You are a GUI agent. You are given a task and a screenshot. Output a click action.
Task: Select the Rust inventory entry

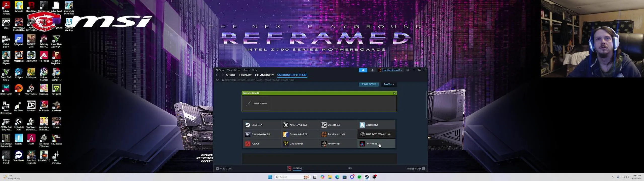(x=262, y=144)
